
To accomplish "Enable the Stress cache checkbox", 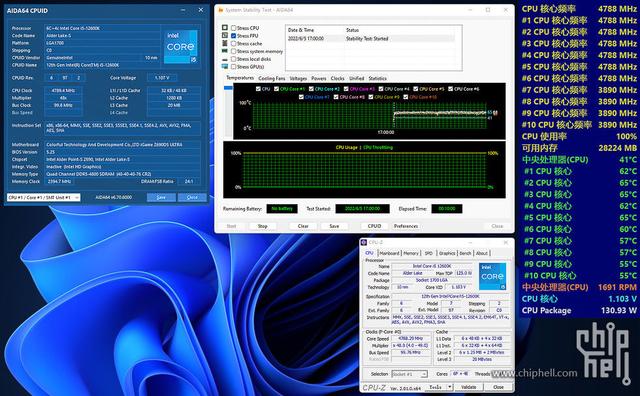I will [x=234, y=43].
